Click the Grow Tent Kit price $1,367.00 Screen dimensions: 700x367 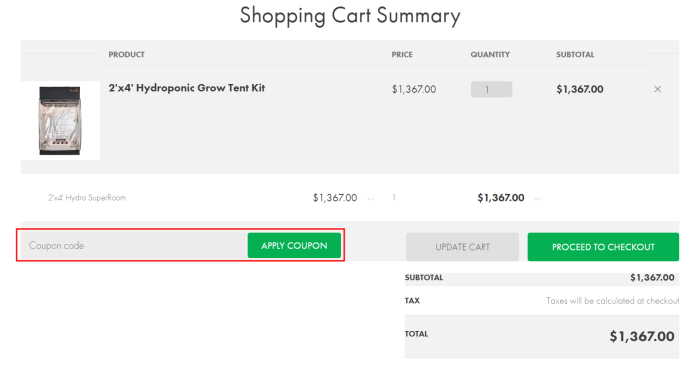[414, 89]
